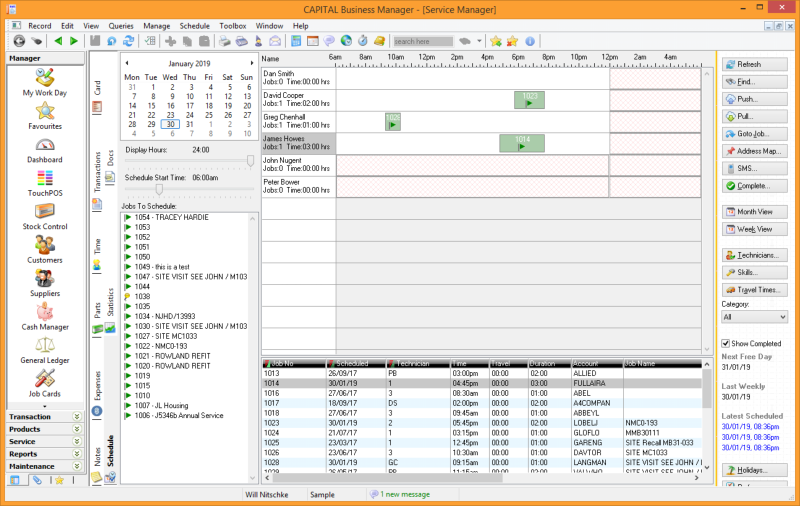The width and height of the screenshot is (800, 506).
Task: Switch to the Transactions vertical tab
Action: (97, 181)
